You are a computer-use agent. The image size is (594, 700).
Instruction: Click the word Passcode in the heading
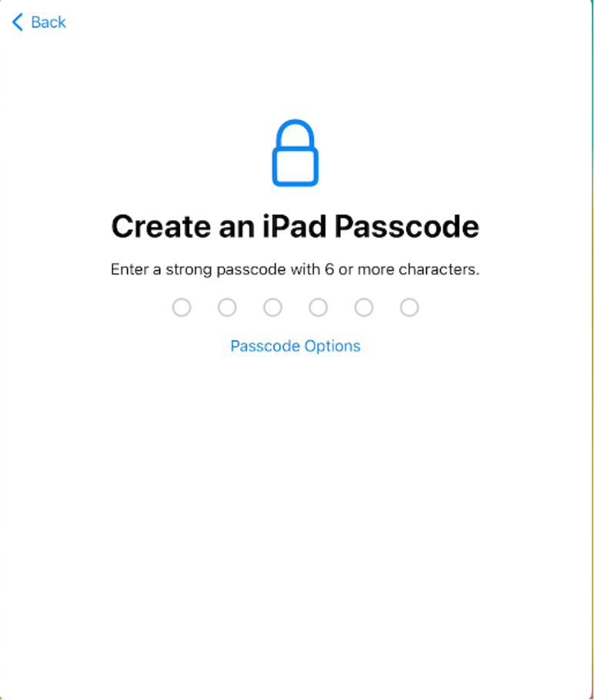(407, 226)
